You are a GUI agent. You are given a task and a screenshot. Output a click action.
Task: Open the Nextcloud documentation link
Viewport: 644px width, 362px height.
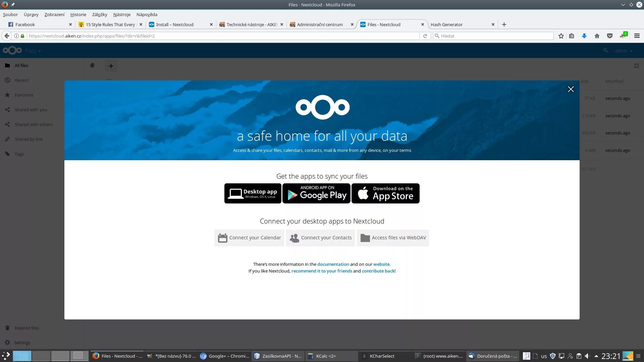coord(333,264)
